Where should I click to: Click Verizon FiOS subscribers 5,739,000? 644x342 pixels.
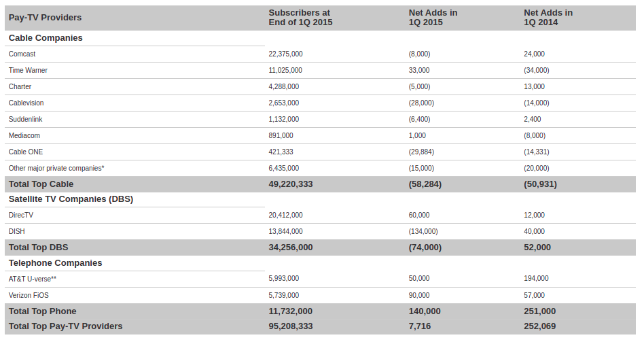(x=283, y=295)
